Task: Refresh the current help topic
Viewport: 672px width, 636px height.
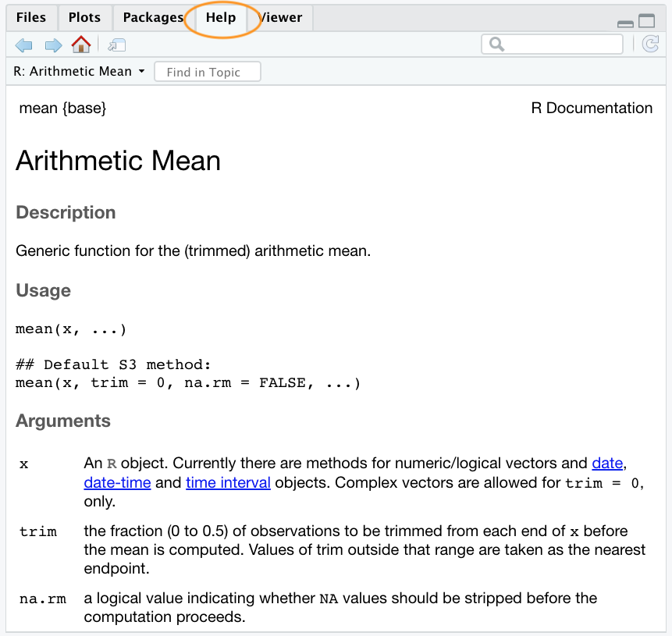Action: [x=650, y=44]
